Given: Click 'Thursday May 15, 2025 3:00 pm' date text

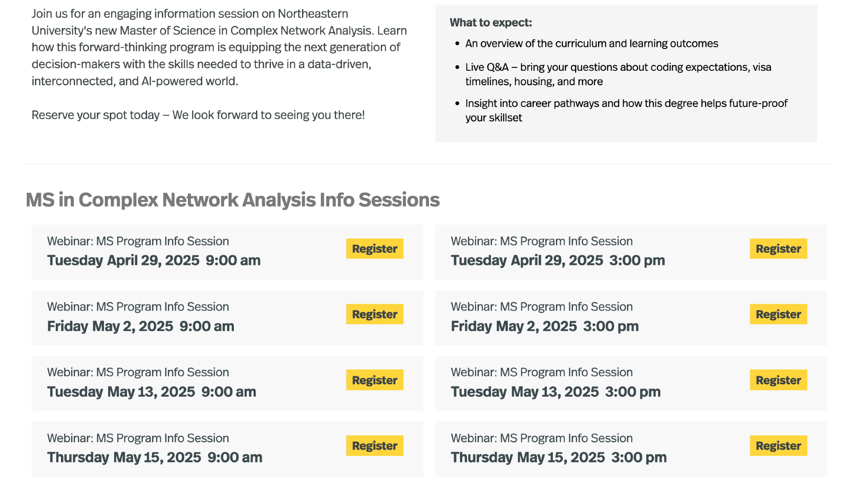Looking at the screenshot, I should pyautogui.click(x=558, y=457).
